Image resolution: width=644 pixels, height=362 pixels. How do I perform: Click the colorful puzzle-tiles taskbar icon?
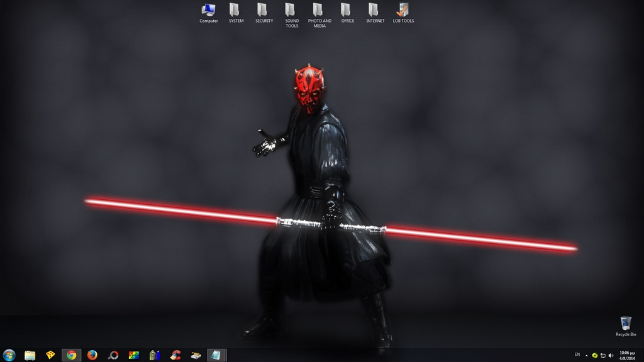(x=134, y=355)
